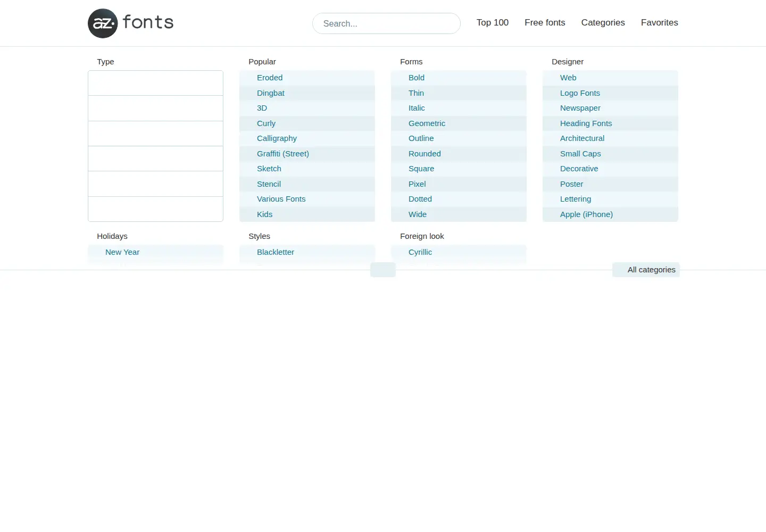Browse Geometric fonts
The height and width of the screenshot is (532, 766).
459,123
